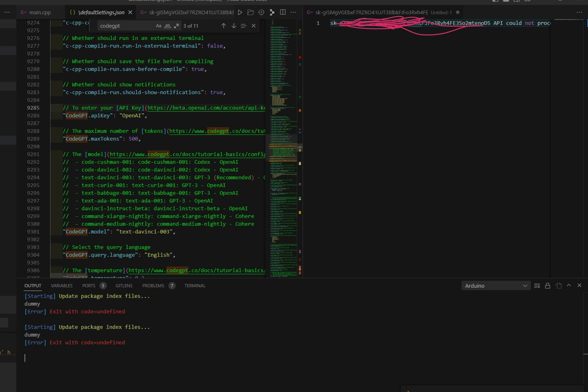
Task: Run the code with the play button
Action: coord(240,12)
